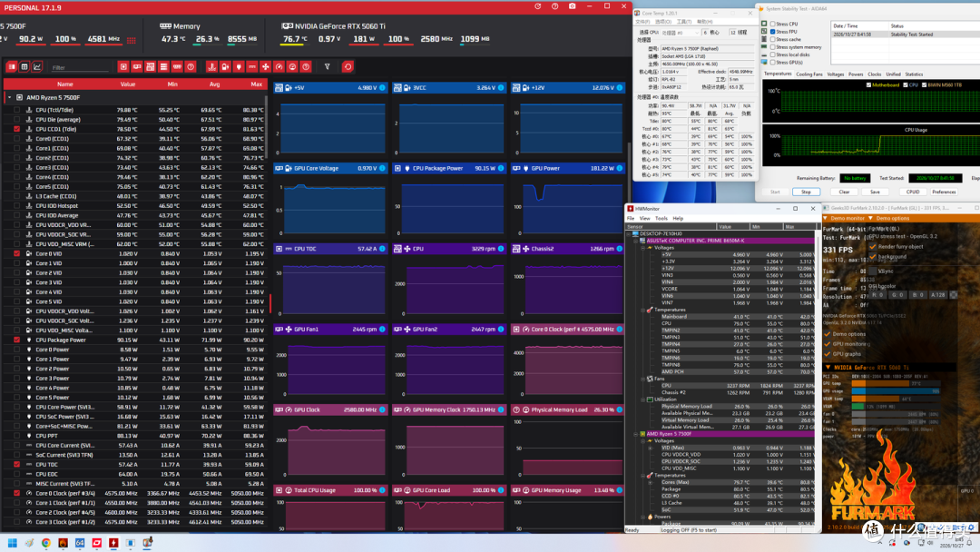Enable Stress CPU in AIDA64

tap(773, 24)
